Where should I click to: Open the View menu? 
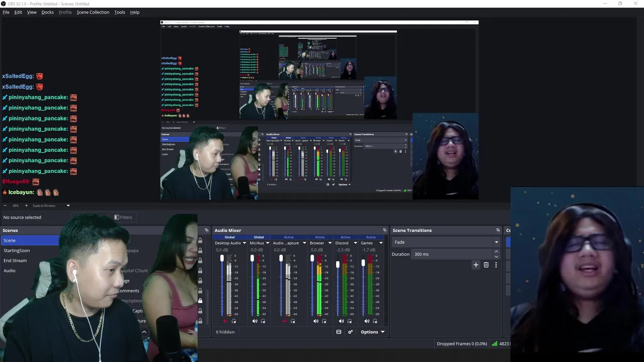point(32,12)
